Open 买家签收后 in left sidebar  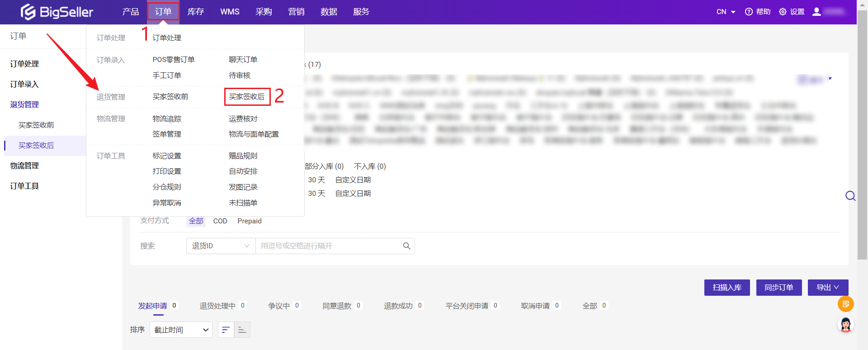click(36, 146)
